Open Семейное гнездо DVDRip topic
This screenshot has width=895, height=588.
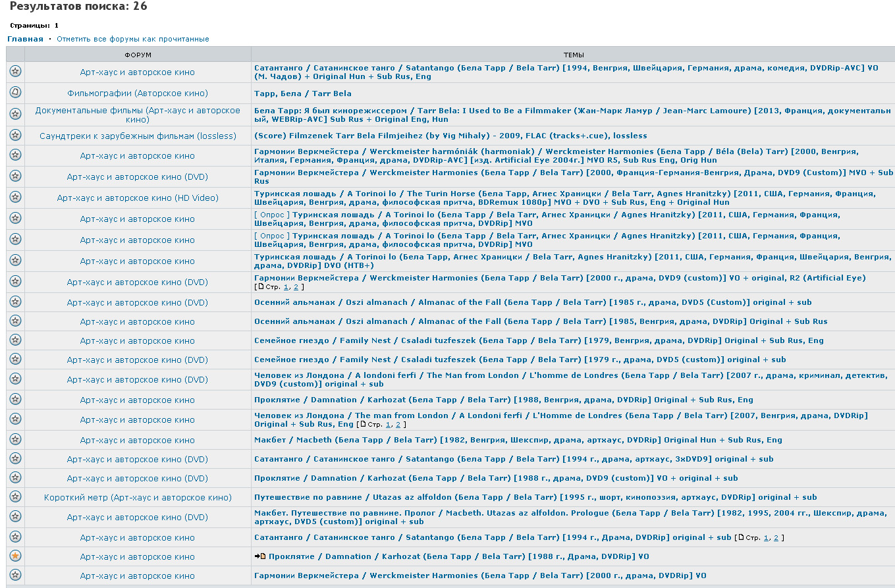tap(539, 340)
